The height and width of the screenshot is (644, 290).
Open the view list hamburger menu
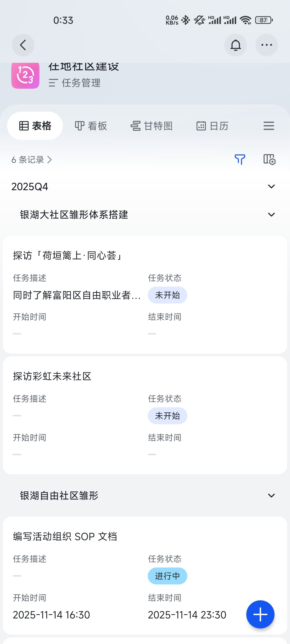(x=269, y=126)
